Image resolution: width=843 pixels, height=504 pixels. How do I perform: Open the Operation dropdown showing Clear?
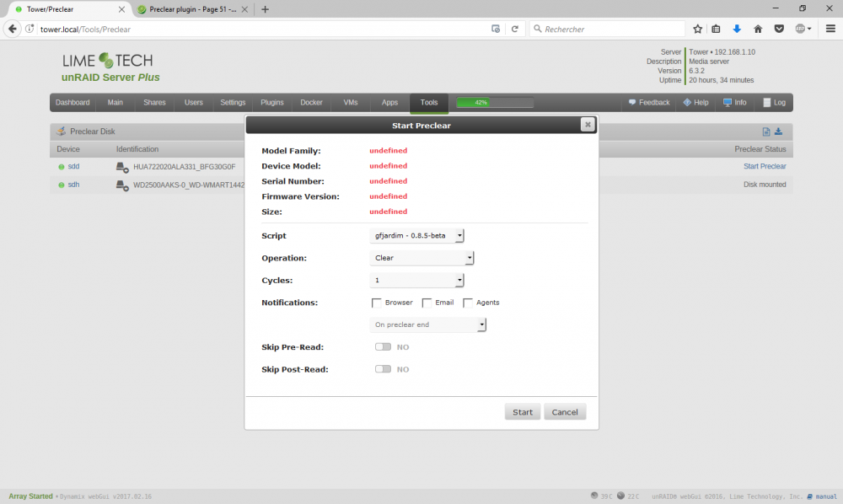pyautogui.click(x=421, y=258)
